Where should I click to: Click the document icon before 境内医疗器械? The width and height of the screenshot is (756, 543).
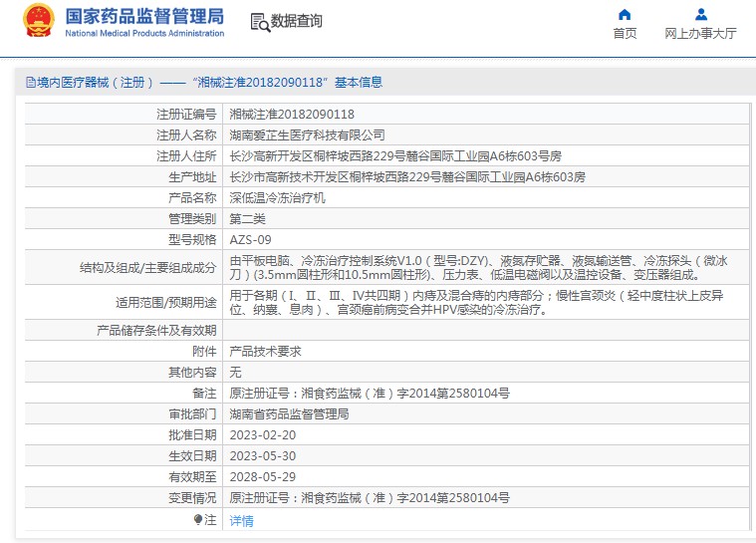click(30, 83)
